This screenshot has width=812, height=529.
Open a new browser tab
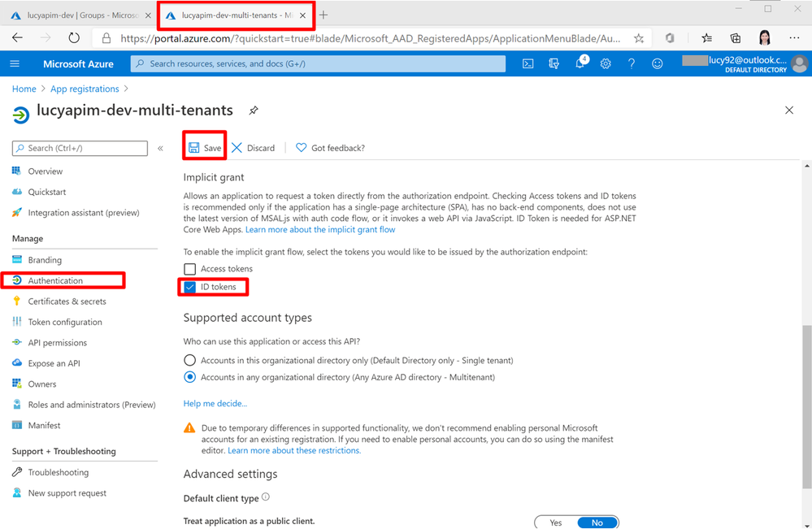point(323,15)
